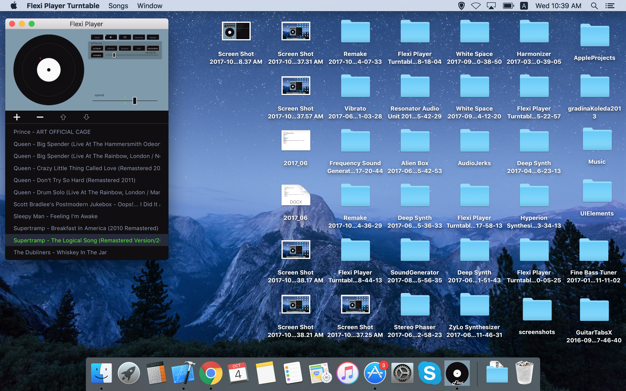Toggle the resonator effect

click(x=153, y=48)
